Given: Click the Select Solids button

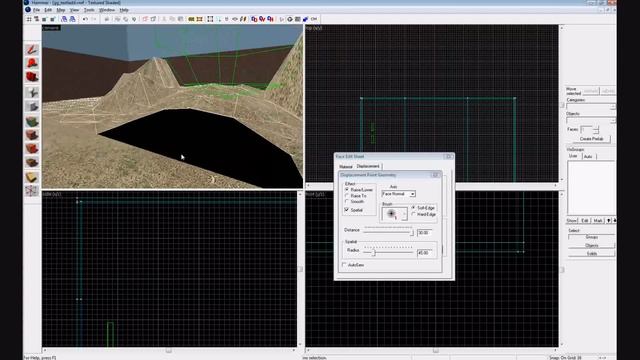Looking at the screenshot, I should (x=591, y=253).
